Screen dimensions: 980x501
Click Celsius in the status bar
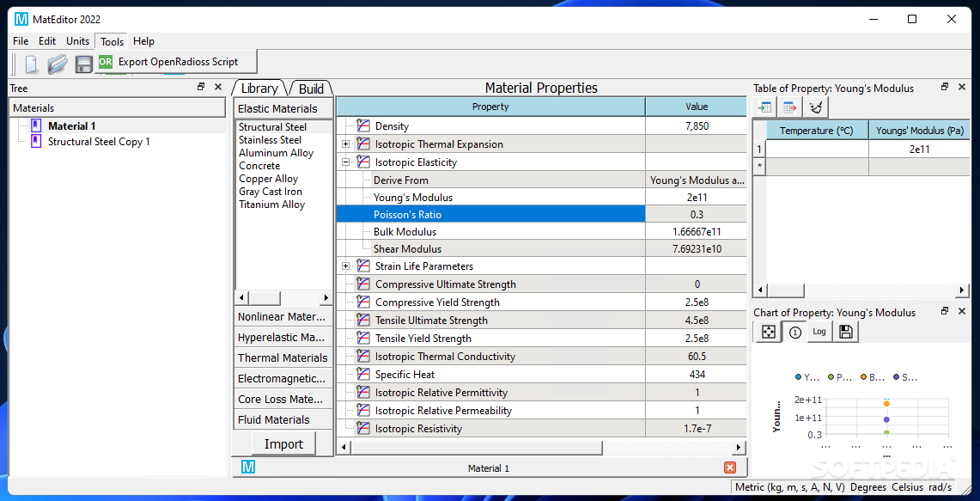click(x=908, y=486)
